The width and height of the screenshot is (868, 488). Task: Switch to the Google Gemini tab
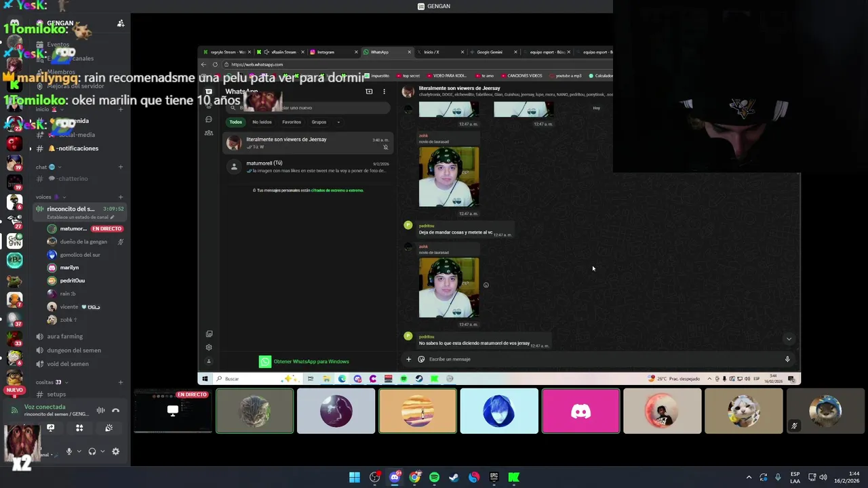[494, 52]
